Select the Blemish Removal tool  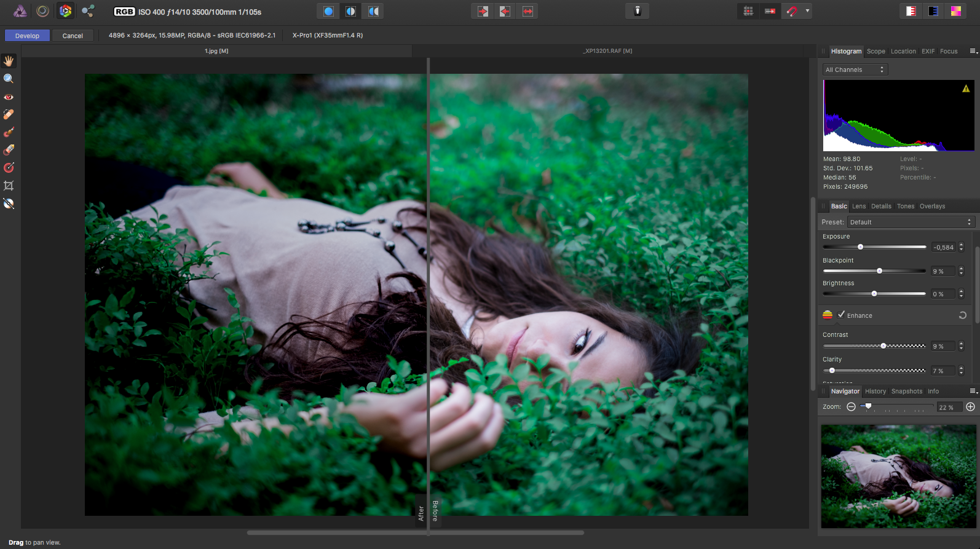pyautogui.click(x=9, y=114)
